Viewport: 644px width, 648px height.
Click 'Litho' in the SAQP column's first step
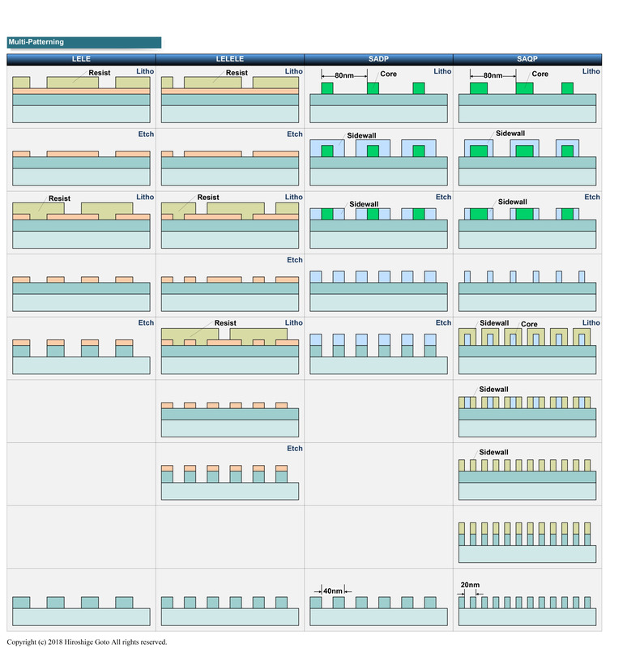(591, 71)
